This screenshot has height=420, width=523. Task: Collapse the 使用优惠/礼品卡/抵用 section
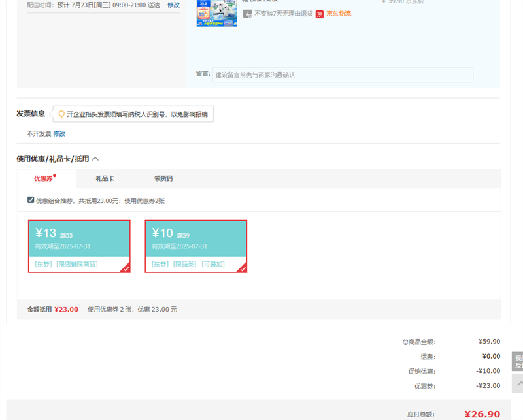(95, 159)
